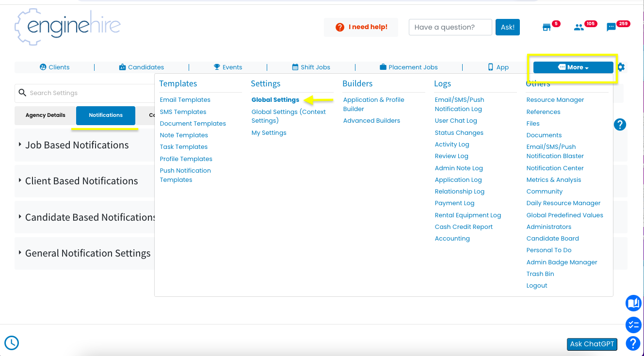Open the blue book resource icon bottom right
This screenshot has width=644, height=356.
[x=633, y=303]
